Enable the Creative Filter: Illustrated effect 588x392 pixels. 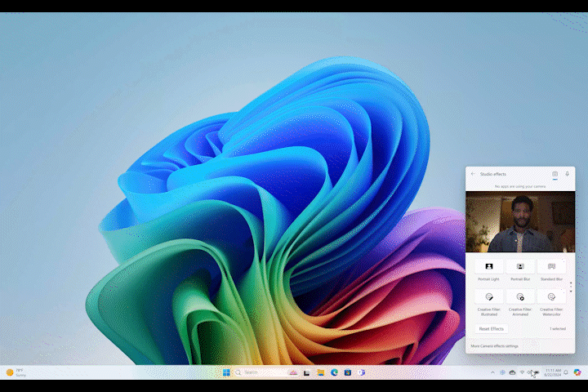(489, 297)
